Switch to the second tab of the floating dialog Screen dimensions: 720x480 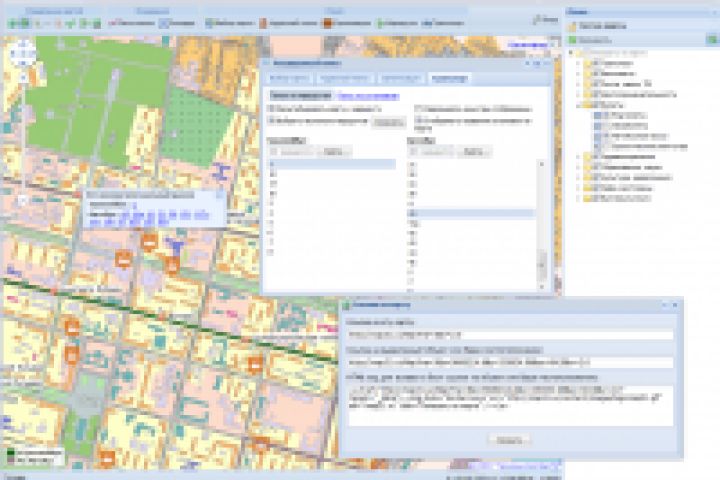pyautogui.click(x=344, y=79)
